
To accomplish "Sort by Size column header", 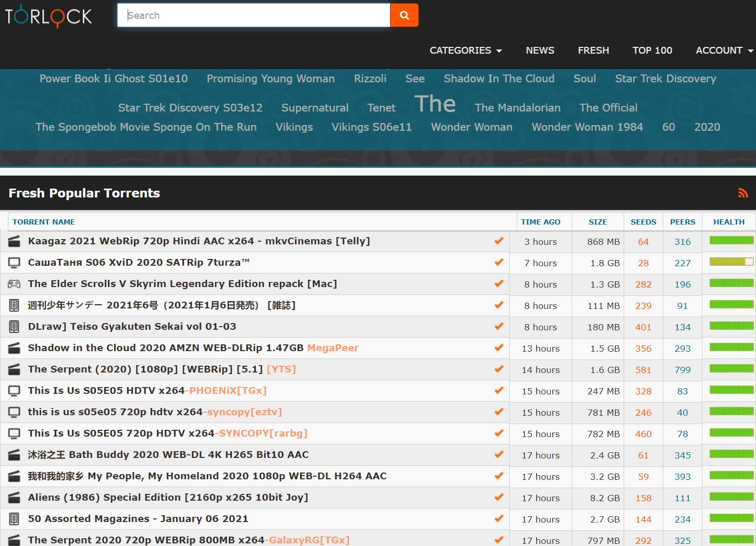I will point(598,222).
